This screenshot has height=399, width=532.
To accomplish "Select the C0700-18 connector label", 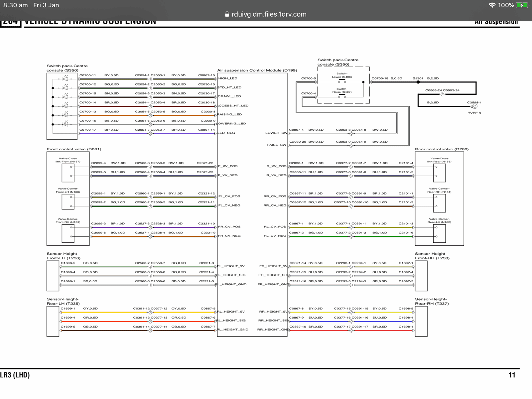I will point(380,78).
